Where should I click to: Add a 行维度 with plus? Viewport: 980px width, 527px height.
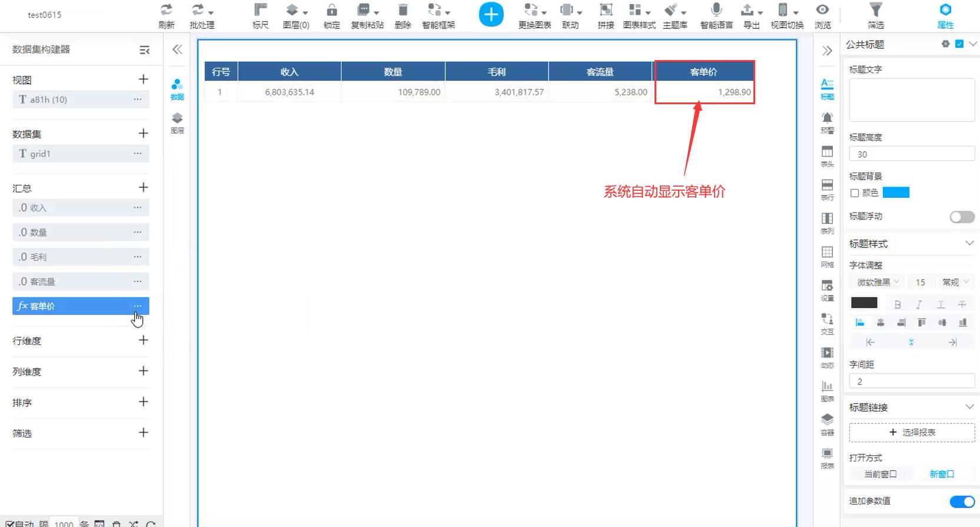(x=143, y=340)
